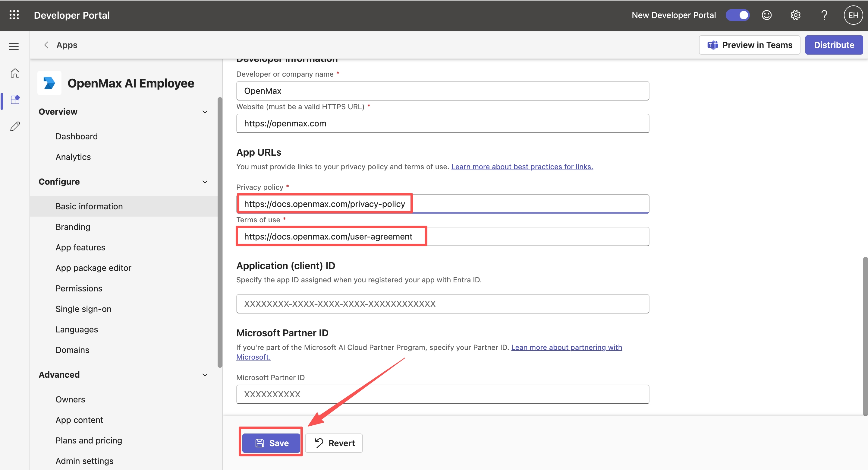Click the OpenMax AI Employee app logo
The height and width of the screenshot is (470, 868).
click(x=49, y=83)
